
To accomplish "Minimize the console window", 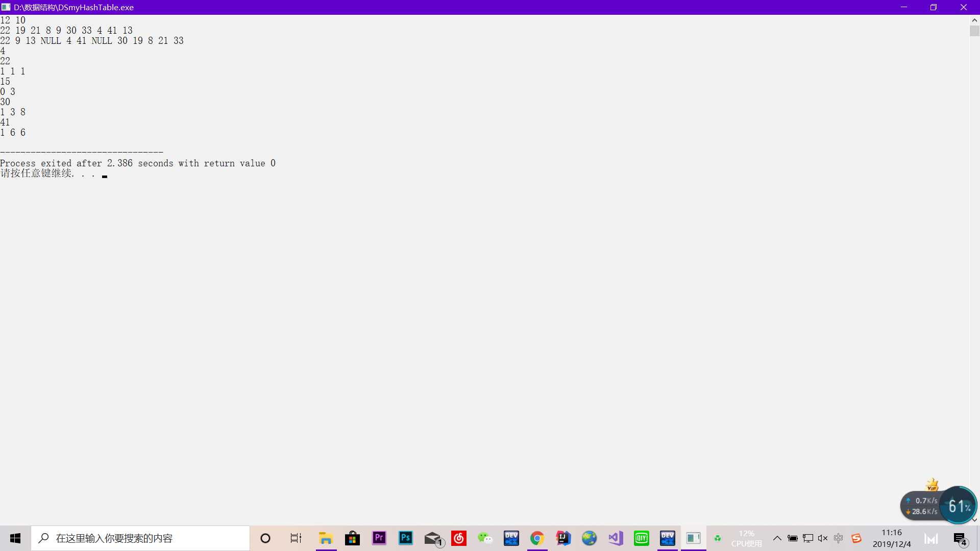I will coord(904,7).
